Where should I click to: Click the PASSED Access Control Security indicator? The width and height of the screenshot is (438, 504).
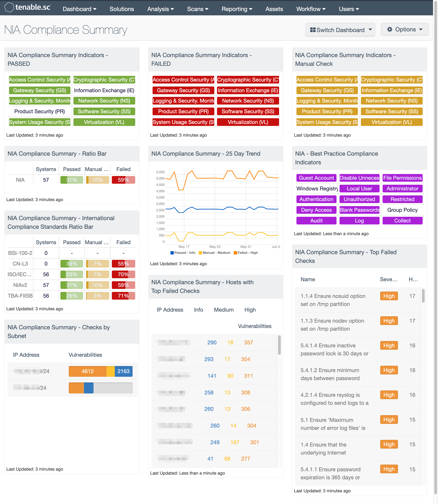[40, 80]
